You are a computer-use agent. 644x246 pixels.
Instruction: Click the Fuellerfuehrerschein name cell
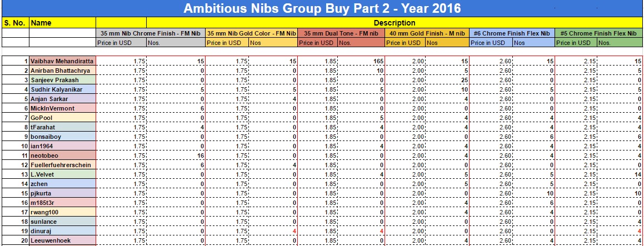coord(62,165)
